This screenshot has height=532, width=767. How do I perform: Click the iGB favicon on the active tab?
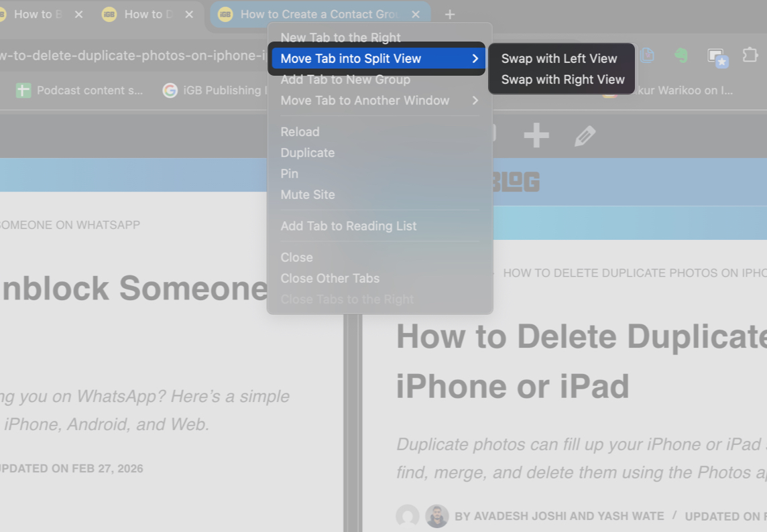225,13
